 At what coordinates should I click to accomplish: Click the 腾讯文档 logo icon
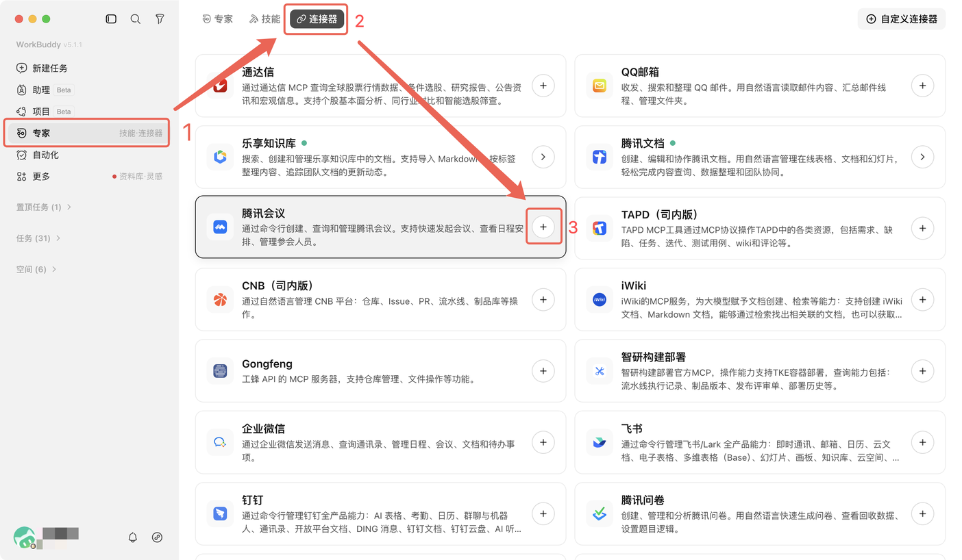point(600,157)
